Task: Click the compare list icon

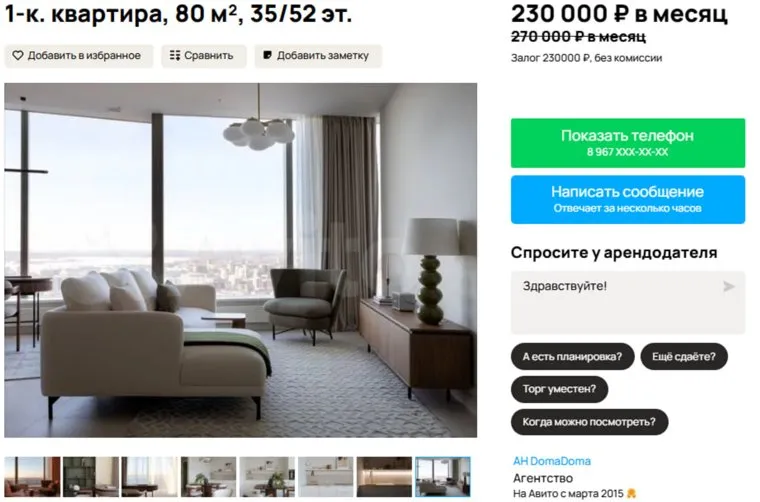Action: [175, 56]
